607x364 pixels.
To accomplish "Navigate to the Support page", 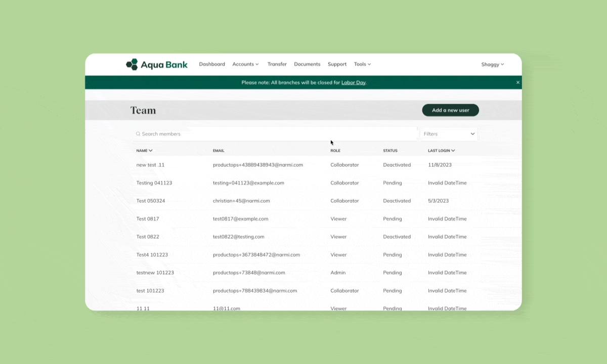I will 337,64.
